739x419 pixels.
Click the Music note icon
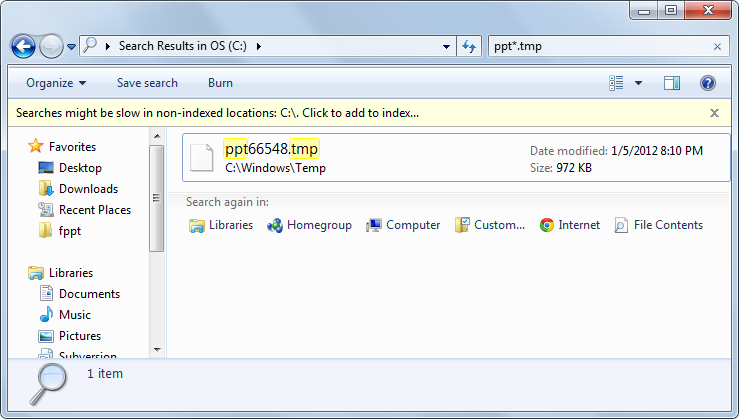click(x=46, y=314)
